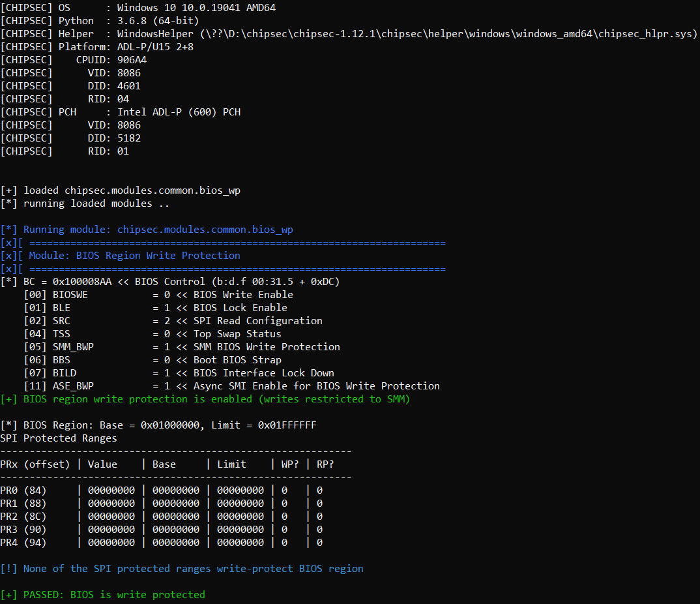Click the 'PCH : Intel ADL-P (600) PCH' line
The height and width of the screenshot is (604, 700).
click(121, 112)
